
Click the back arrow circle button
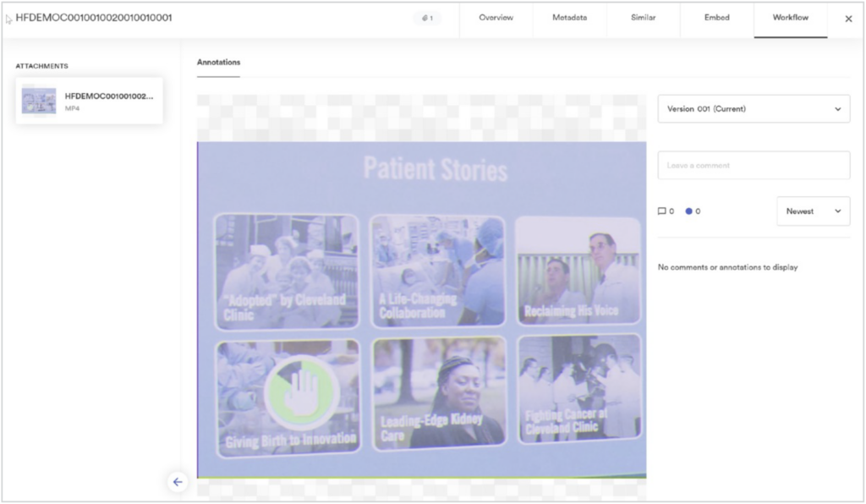click(178, 482)
